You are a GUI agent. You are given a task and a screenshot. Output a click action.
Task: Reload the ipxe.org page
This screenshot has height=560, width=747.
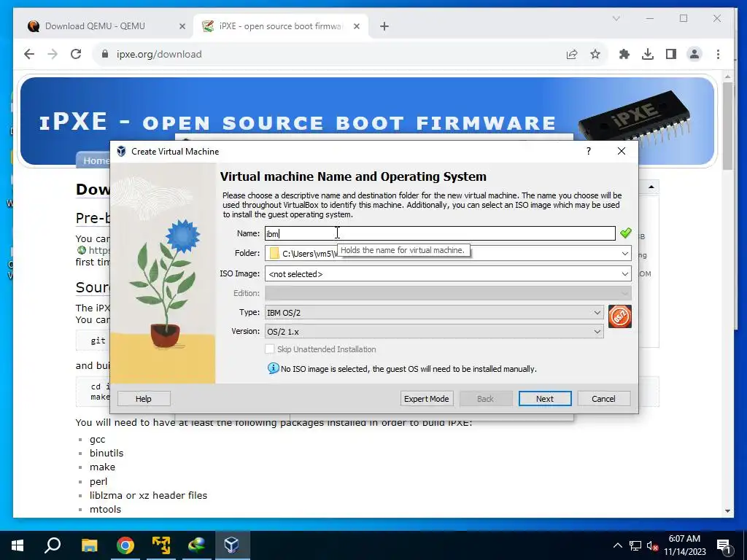coord(76,54)
